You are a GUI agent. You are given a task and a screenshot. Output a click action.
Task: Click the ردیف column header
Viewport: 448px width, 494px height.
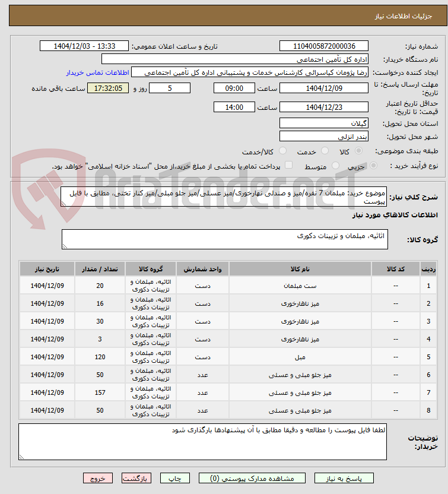tap(428, 269)
